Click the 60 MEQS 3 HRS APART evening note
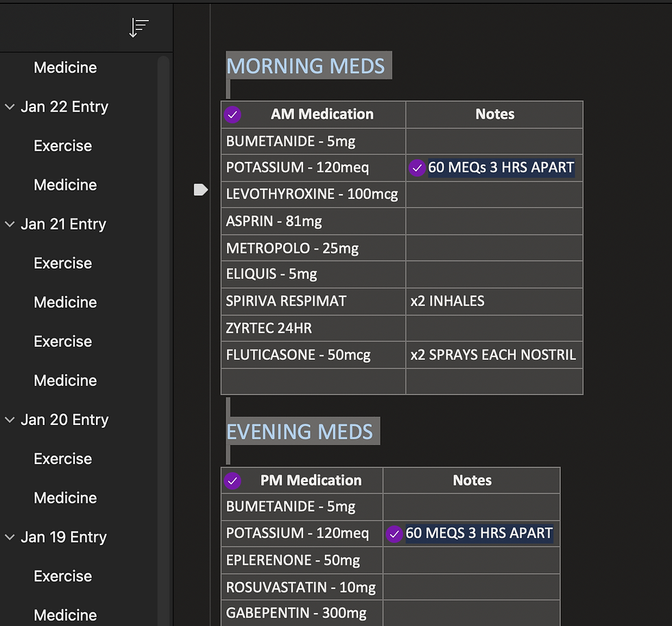The width and height of the screenshot is (672, 626). coord(479,533)
